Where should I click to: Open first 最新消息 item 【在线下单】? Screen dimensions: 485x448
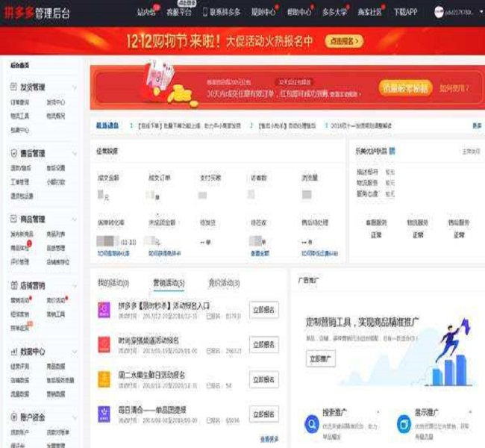point(189,125)
